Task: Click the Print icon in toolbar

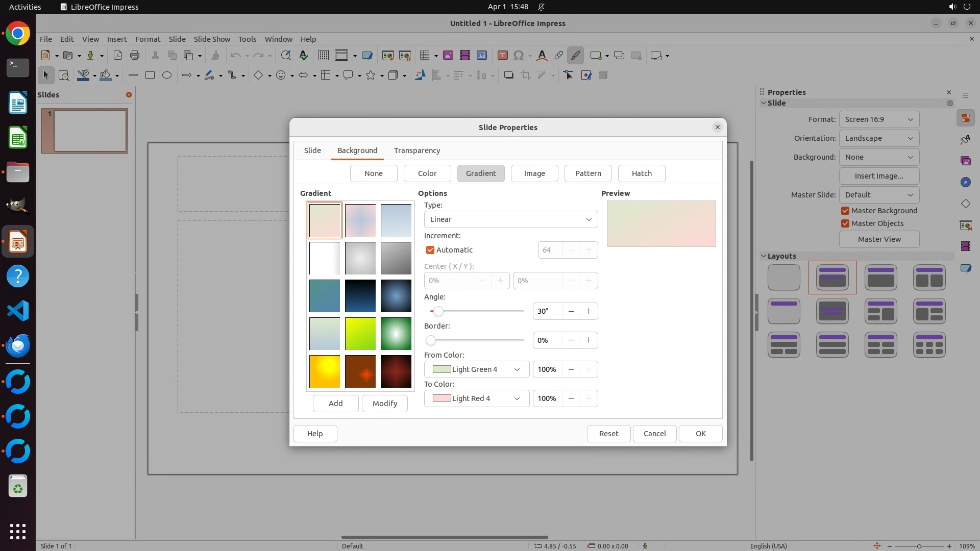Action: click(x=135, y=55)
